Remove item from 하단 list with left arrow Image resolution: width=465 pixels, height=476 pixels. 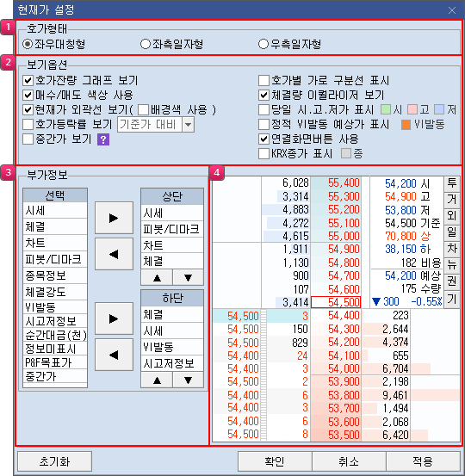114,355
